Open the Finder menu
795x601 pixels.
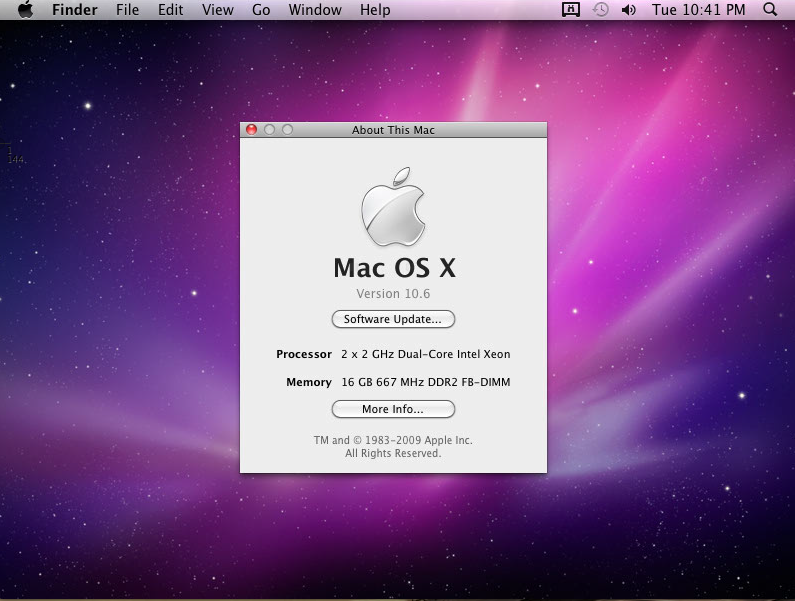[74, 10]
